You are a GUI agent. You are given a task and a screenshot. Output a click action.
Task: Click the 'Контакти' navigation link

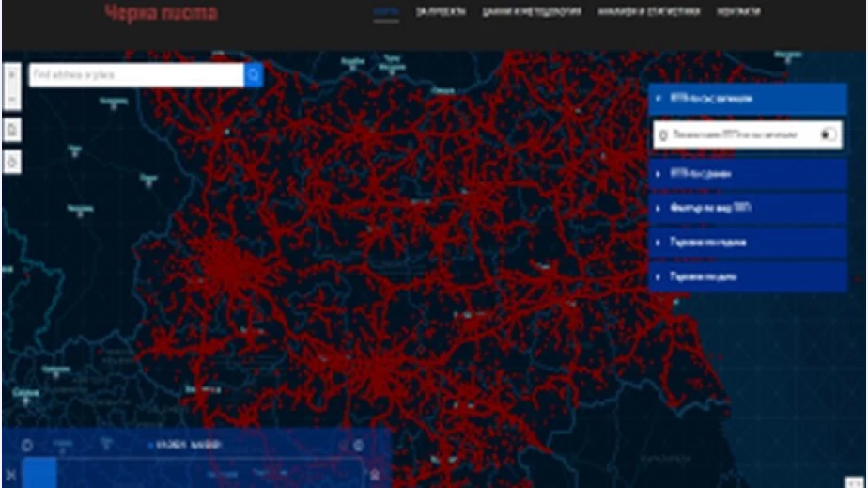click(x=738, y=12)
